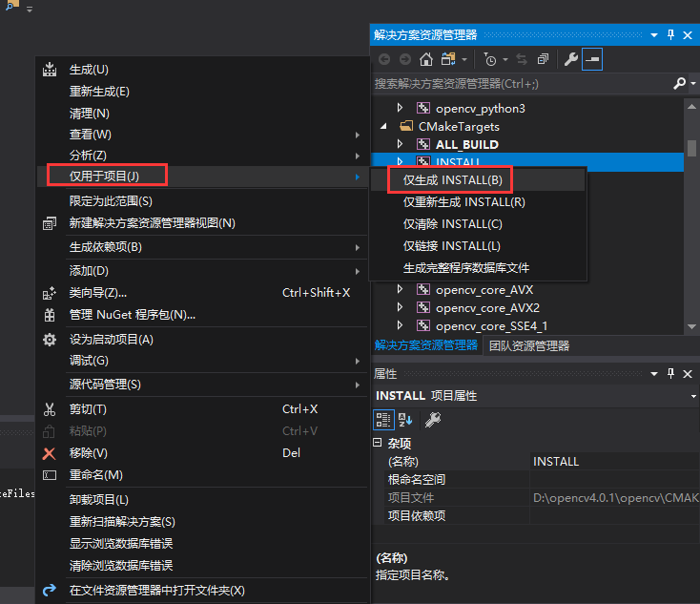The image size is (700, 604).
Task: Pin the Properties panel
Action: coord(670,373)
